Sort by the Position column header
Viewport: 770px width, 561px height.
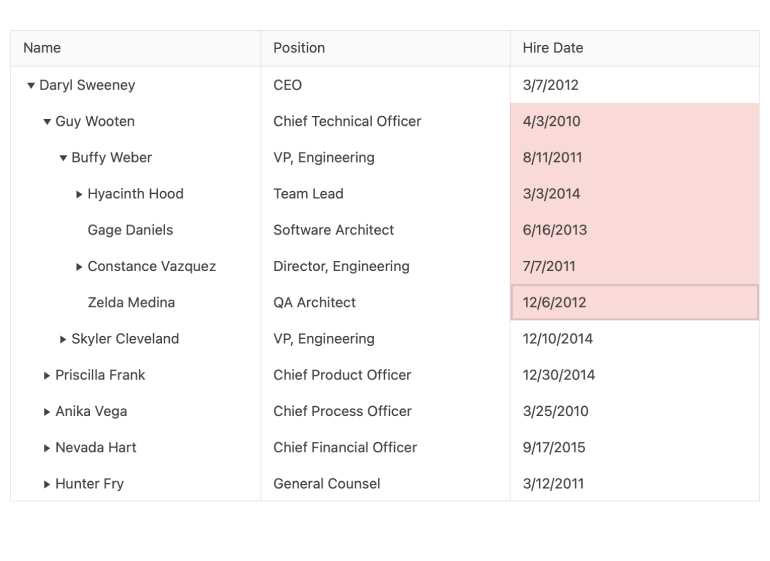tap(299, 48)
